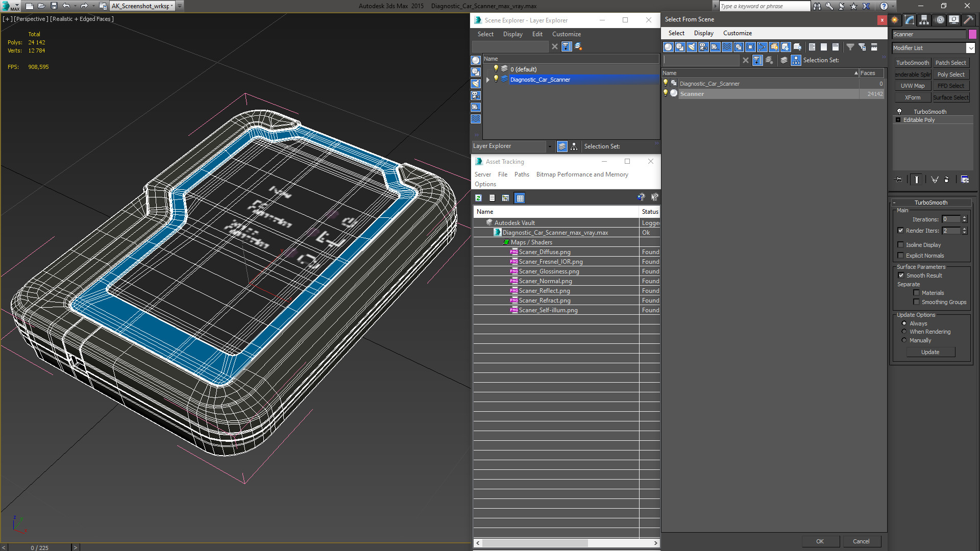Click the TurboSmooth Update button

(x=930, y=352)
